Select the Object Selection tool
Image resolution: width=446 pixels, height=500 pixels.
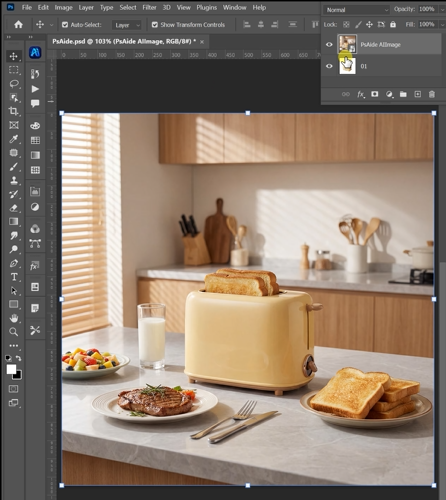[x=14, y=97]
